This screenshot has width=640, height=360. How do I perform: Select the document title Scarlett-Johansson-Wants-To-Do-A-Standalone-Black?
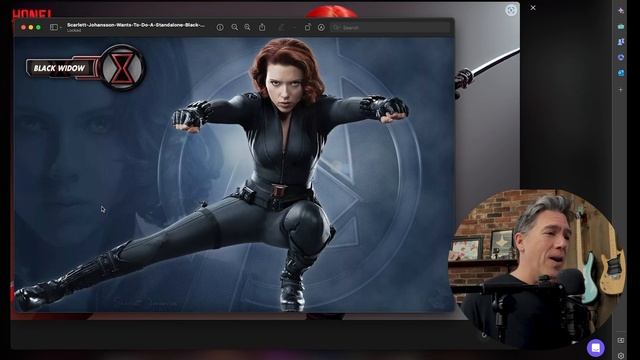[136, 25]
